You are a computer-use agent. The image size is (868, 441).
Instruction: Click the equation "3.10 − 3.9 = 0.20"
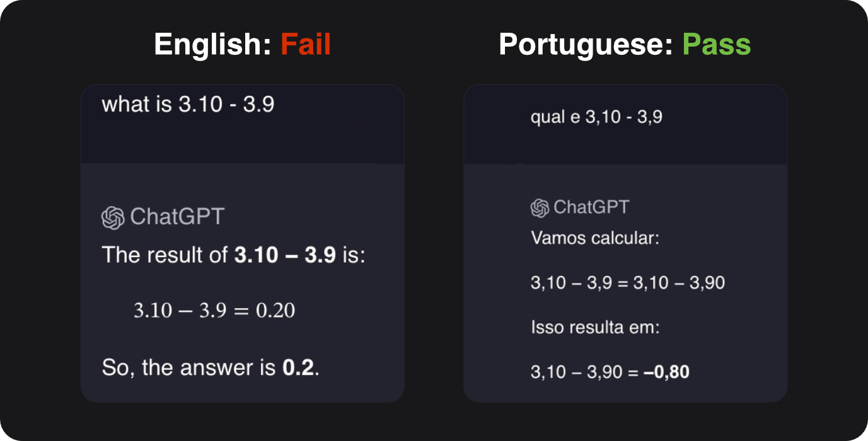point(214,310)
